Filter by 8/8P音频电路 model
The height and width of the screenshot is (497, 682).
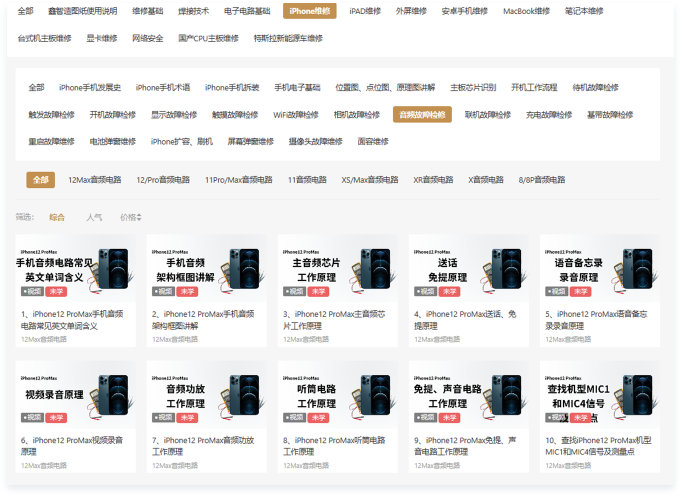[x=542, y=180]
